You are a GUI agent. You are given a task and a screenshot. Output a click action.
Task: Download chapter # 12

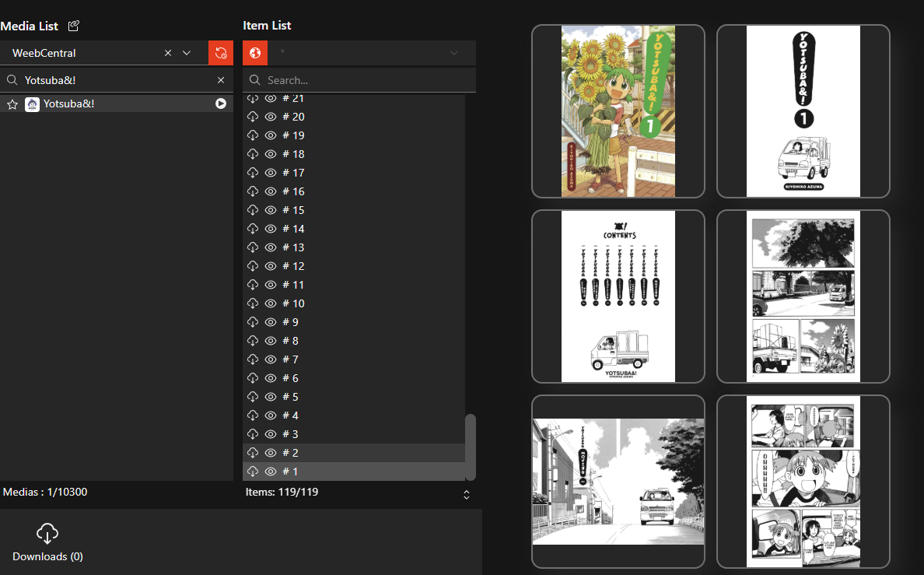point(253,266)
